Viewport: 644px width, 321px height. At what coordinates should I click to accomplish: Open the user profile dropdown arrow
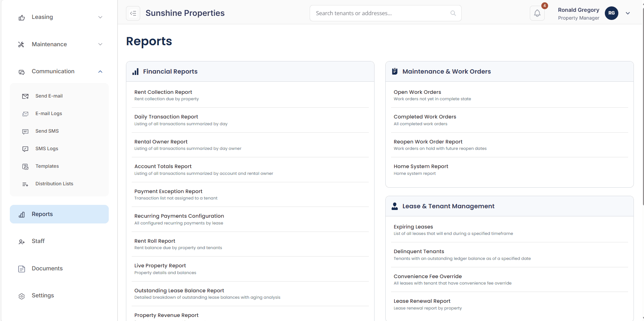(628, 14)
